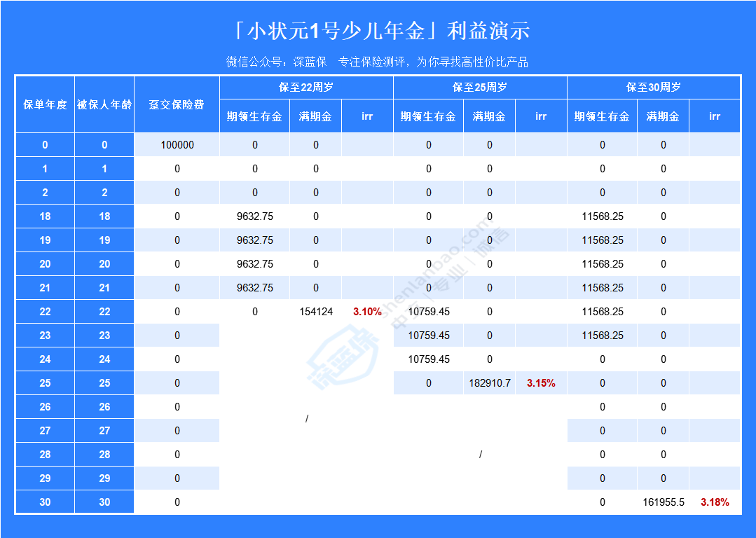Select the 被保人年龄 cell reading 21

click(104, 288)
